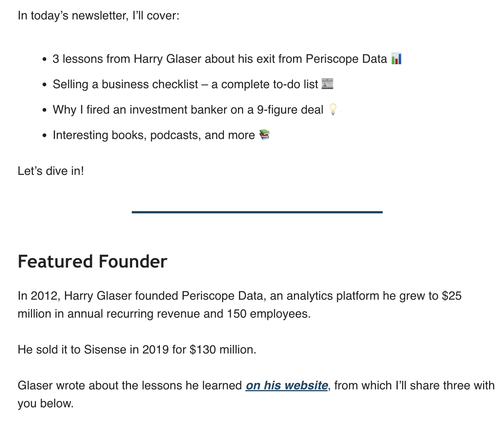Click the 'Let's dive in!' text
Screen dimensions: 504x423
pos(51,171)
